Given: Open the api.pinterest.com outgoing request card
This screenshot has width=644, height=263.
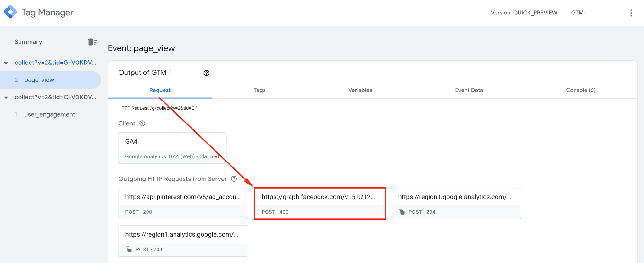Looking at the screenshot, I should 183,204.
